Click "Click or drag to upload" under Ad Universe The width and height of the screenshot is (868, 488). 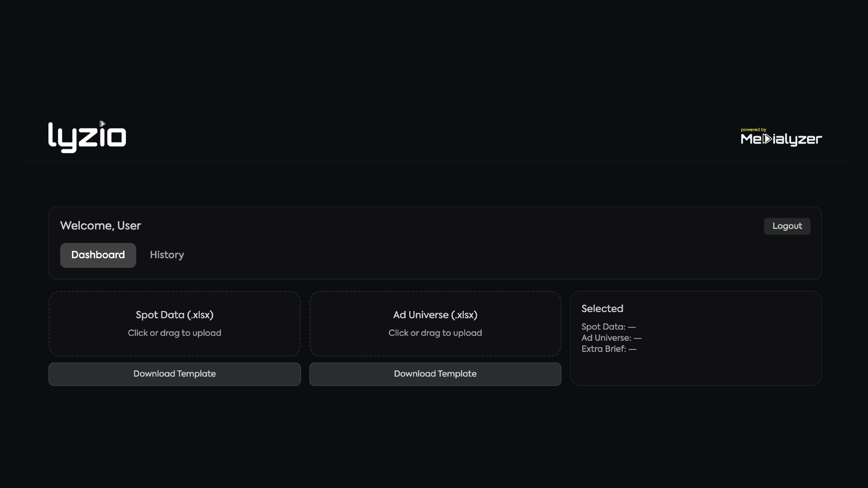tap(435, 333)
